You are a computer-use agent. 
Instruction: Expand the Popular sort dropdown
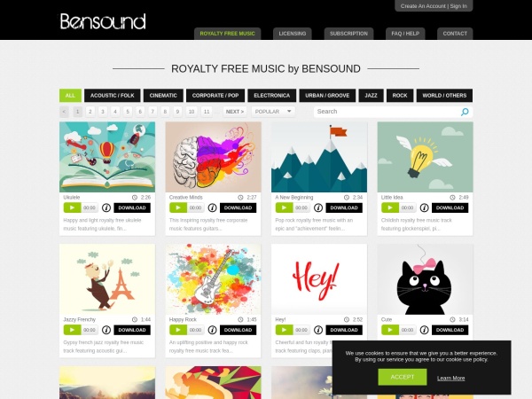point(273,112)
